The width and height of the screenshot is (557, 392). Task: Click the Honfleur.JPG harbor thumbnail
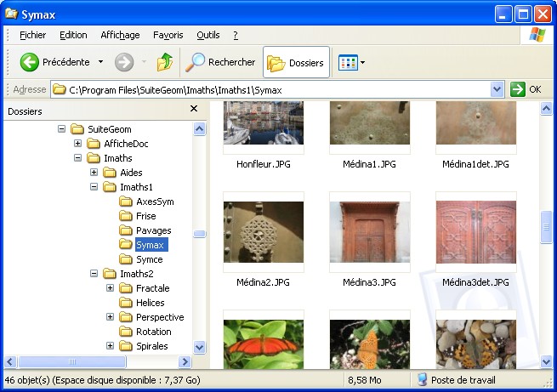click(x=263, y=123)
